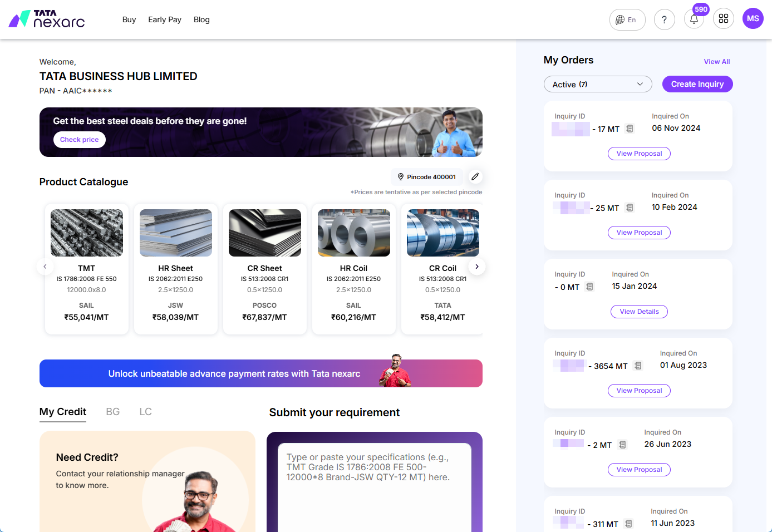Open the help question mark icon

664,19
